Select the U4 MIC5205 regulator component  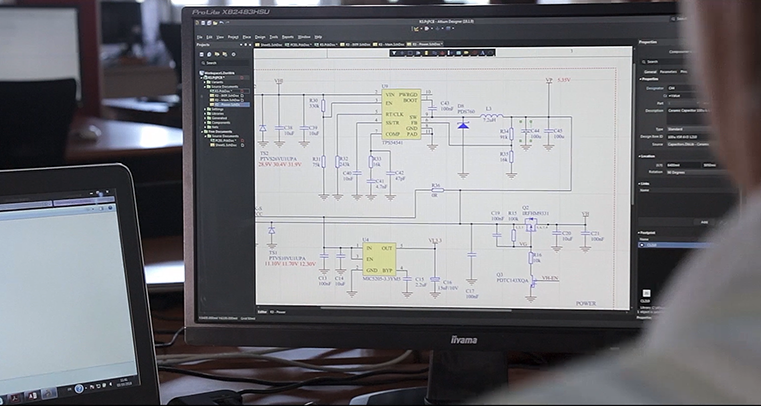[379, 258]
